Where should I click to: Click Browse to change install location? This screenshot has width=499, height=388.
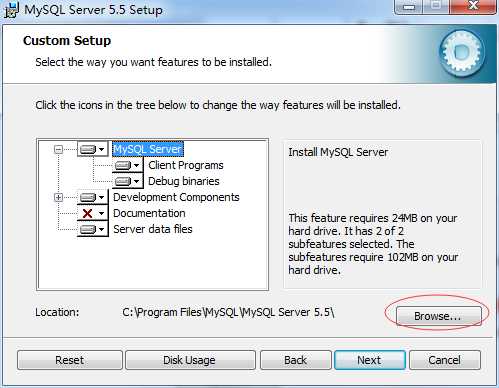438,316
